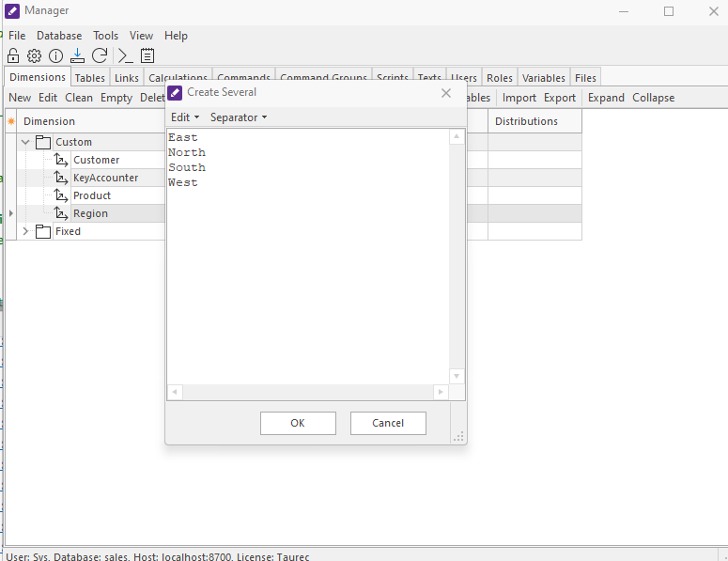This screenshot has height=561, width=728.
Task: Click the line 'West' in text area
Action: (x=183, y=182)
